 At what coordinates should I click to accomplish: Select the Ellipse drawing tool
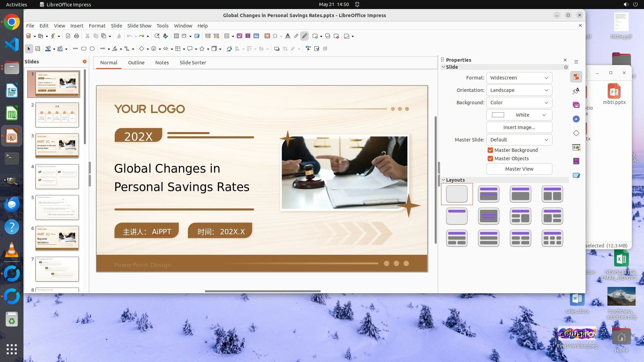(x=92, y=49)
